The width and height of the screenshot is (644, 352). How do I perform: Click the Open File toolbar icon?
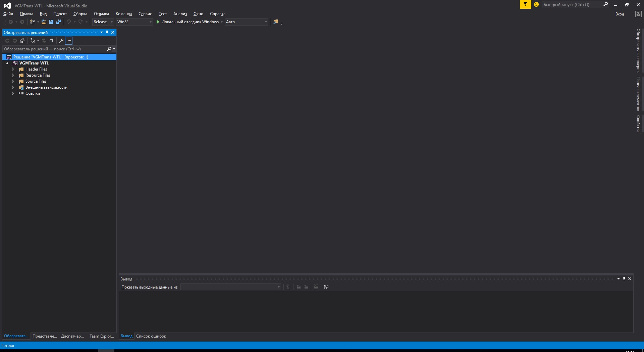44,22
